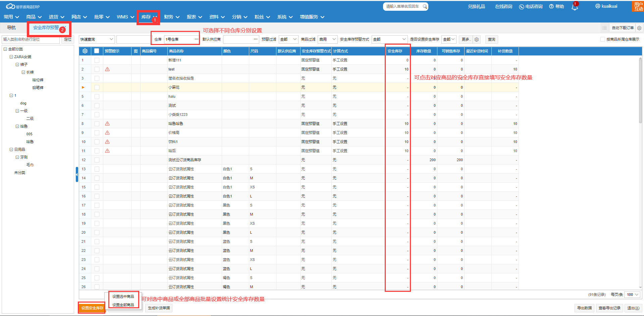Focus the category name locate input
Viewport: 644px width, 316px height.
31,39
